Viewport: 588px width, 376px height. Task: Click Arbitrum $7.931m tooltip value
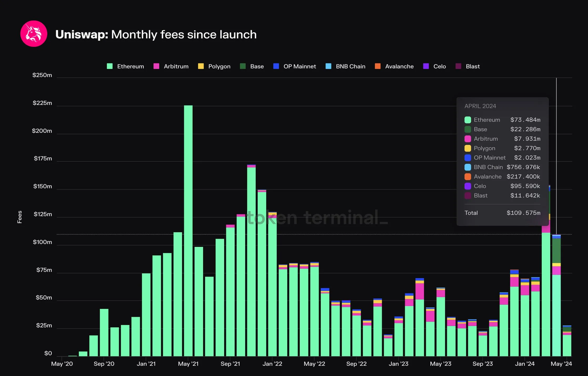click(527, 139)
